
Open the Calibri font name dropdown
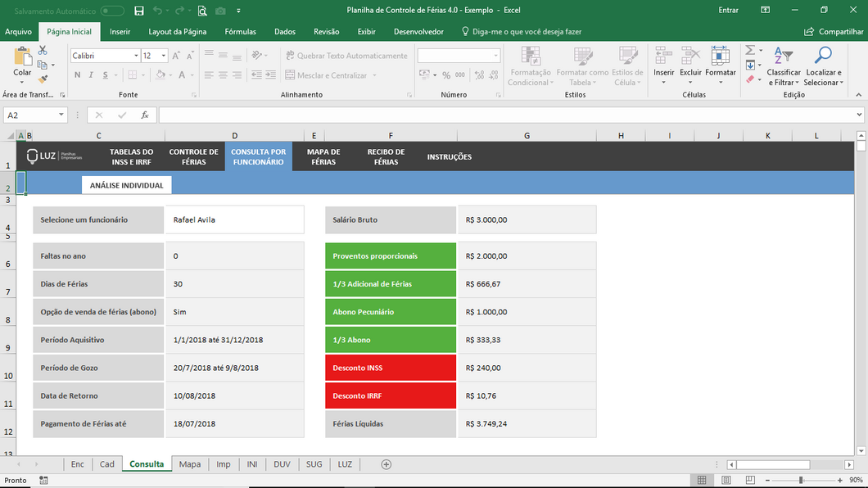click(x=136, y=56)
